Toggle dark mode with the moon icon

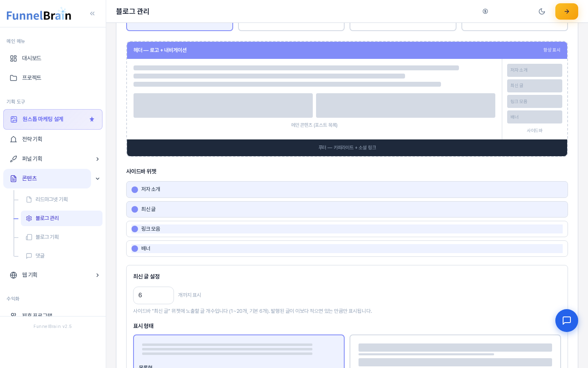click(x=542, y=11)
